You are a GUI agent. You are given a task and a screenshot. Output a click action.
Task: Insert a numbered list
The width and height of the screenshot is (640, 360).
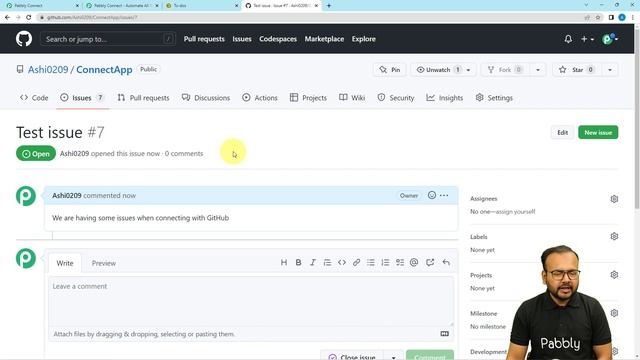point(385,262)
